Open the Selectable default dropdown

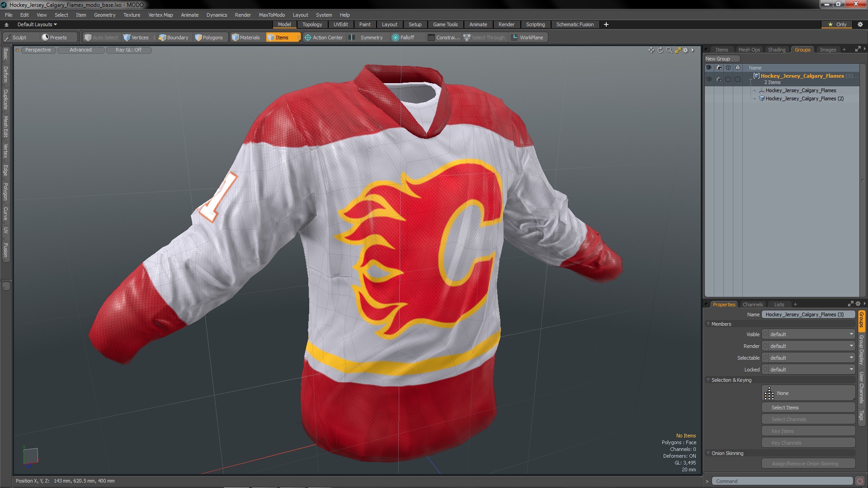(x=811, y=358)
